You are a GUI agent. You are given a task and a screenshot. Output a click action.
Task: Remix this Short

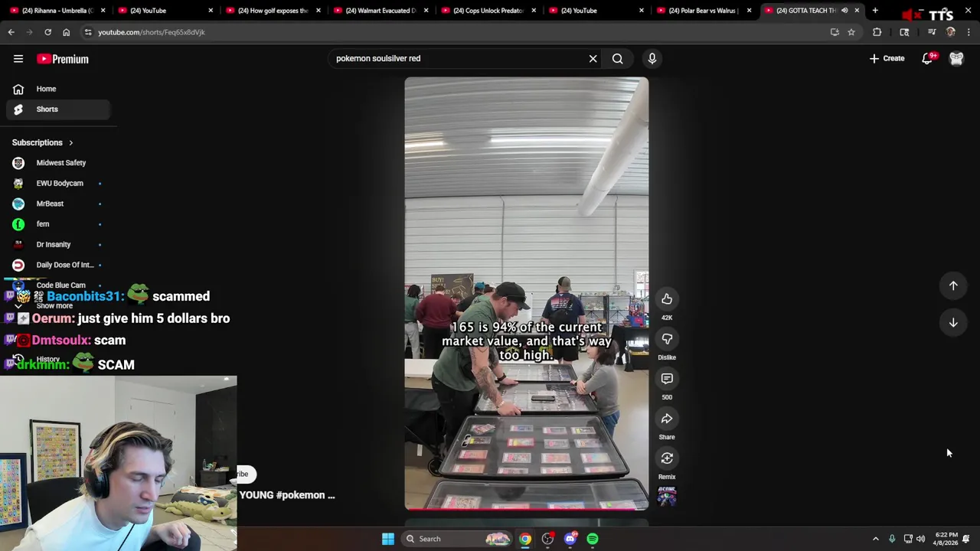pyautogui.click(x=667, y=458)
